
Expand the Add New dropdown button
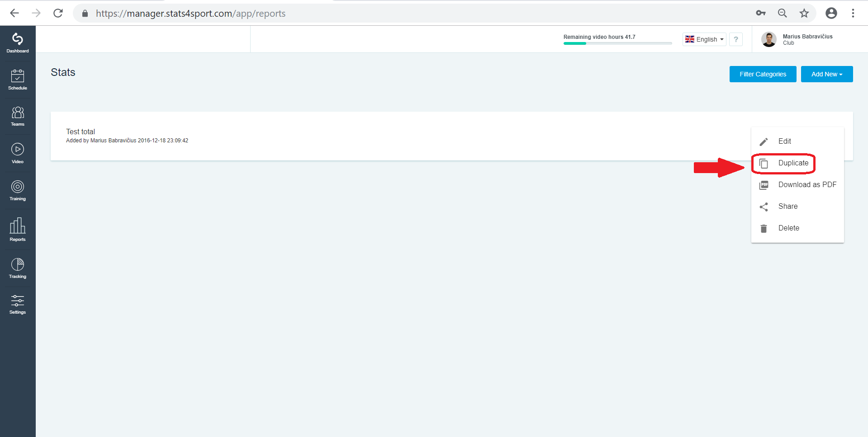pos(827,74)
